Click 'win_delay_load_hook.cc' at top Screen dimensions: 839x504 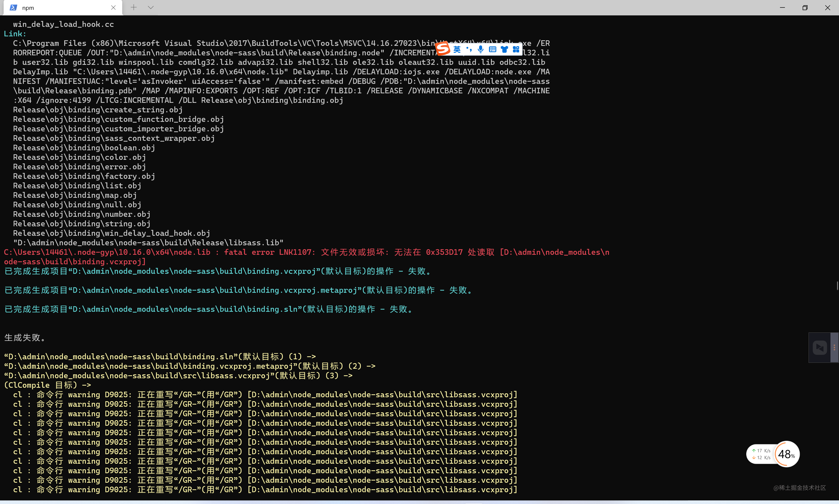(64, 24)
